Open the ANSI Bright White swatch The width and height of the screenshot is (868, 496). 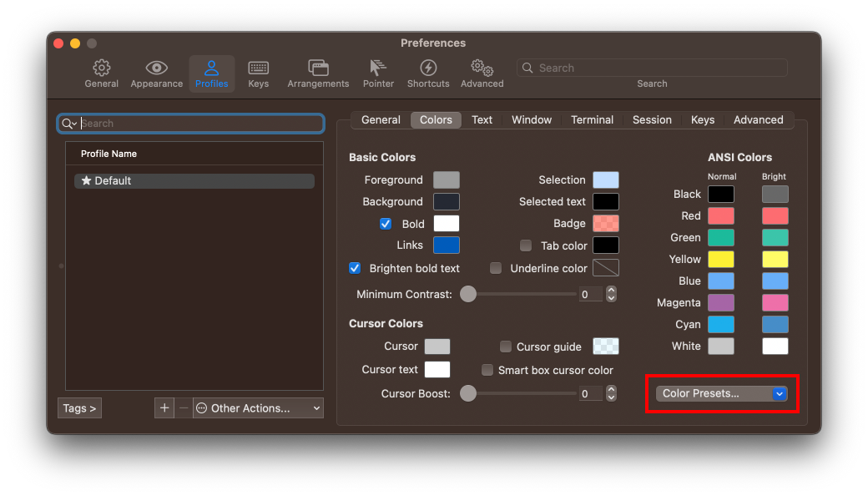pos(775,346)
